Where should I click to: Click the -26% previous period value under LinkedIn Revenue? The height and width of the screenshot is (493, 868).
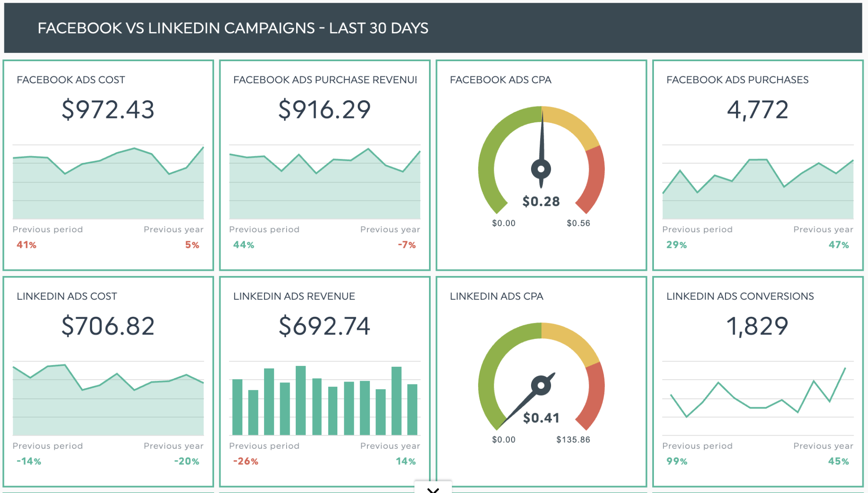[x=244, y=461]
